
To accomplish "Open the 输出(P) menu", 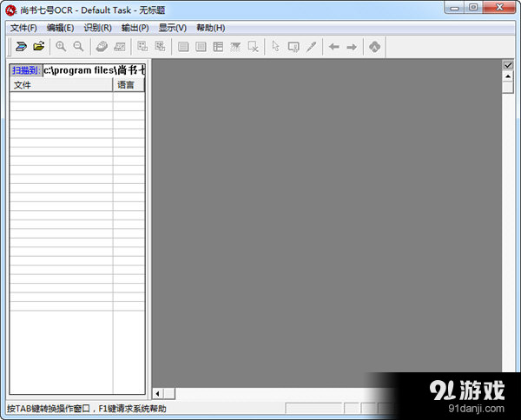I will tap(135, 28).
